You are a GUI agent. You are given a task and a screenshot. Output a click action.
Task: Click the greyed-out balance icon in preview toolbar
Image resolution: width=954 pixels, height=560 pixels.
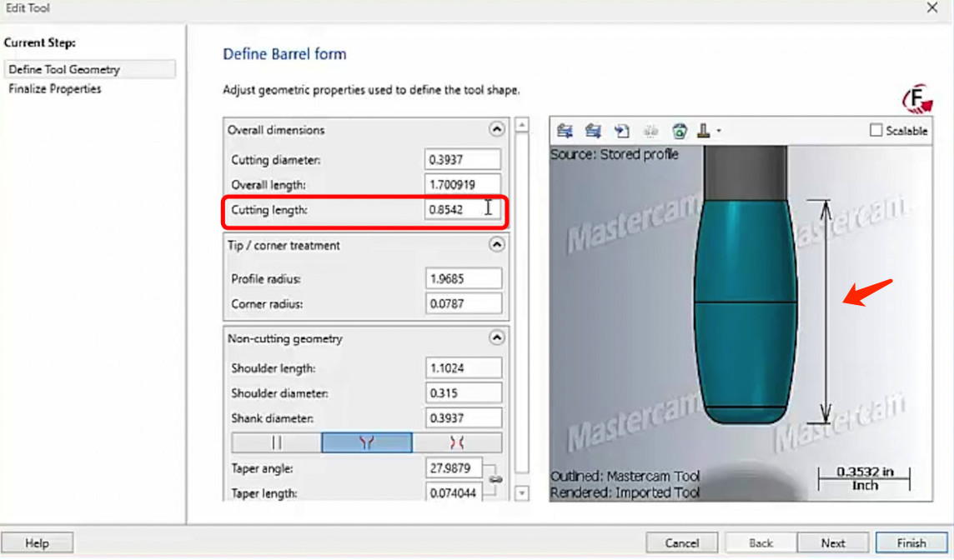(650, 131)
